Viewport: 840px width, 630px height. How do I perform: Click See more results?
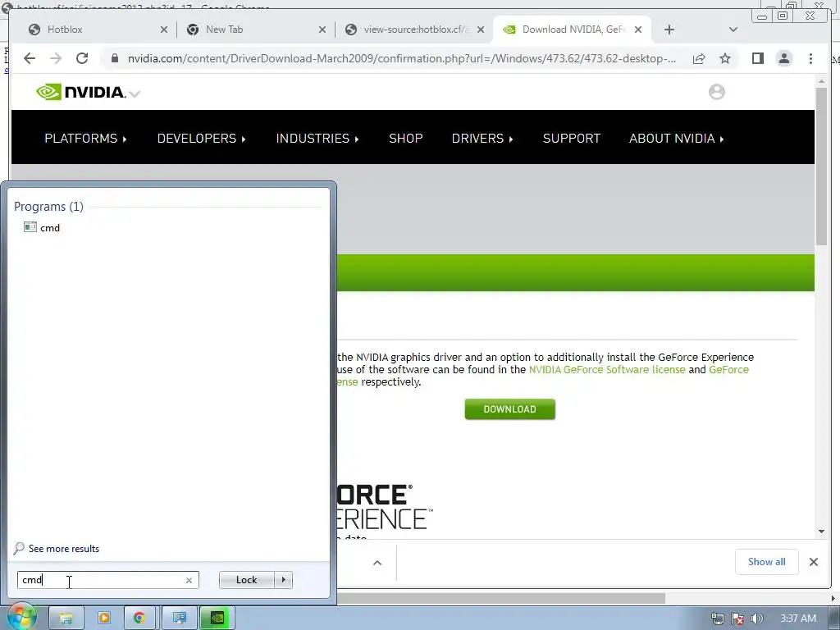tap(57, 549)
